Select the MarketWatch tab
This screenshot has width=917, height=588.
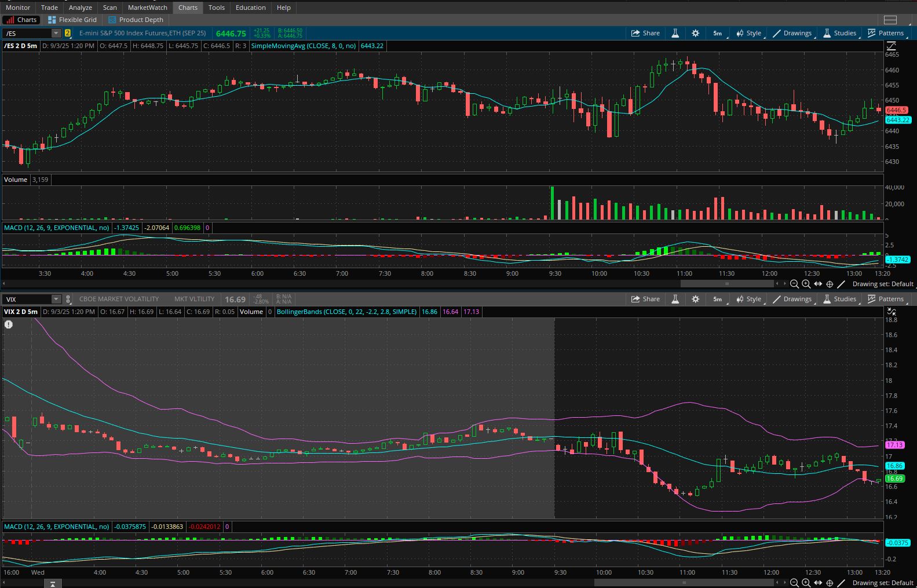click(148, 8)
